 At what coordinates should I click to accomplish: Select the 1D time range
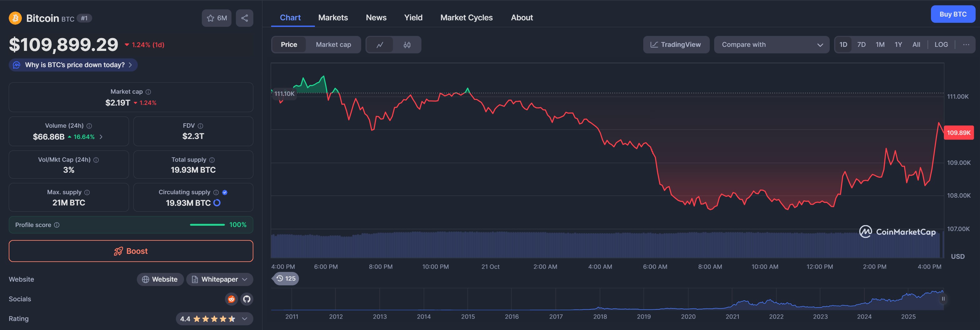[x=843, y=45]
